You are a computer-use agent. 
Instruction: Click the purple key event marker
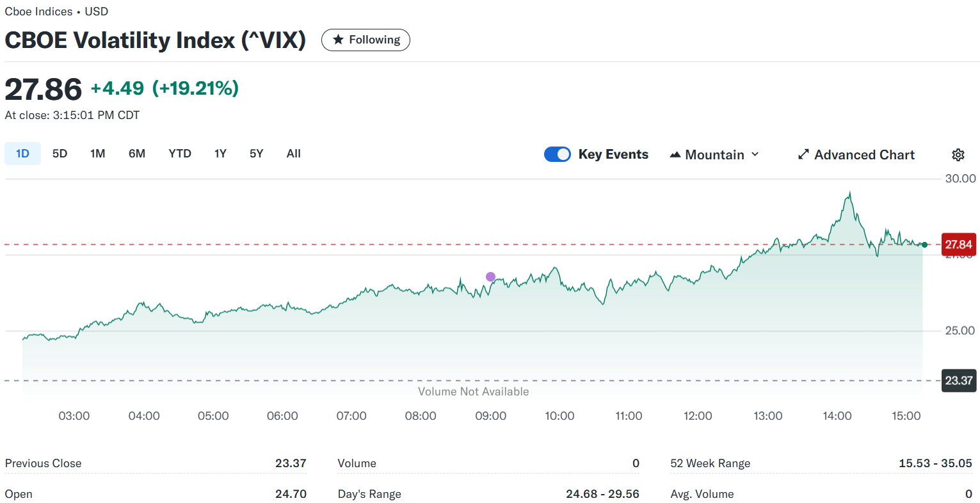click(490, 276)
